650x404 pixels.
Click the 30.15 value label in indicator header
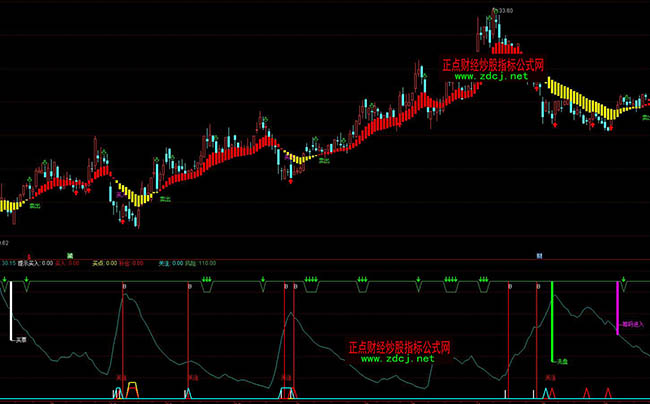[x=8, y=264]
